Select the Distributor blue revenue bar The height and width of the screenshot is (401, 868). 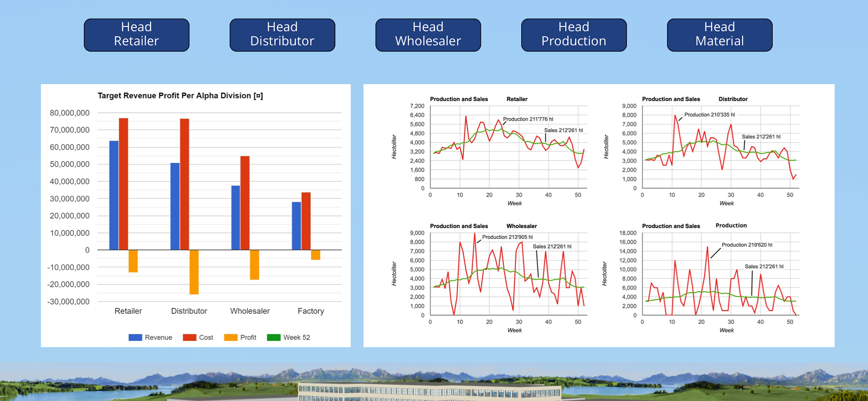click(x=175, y=206)
